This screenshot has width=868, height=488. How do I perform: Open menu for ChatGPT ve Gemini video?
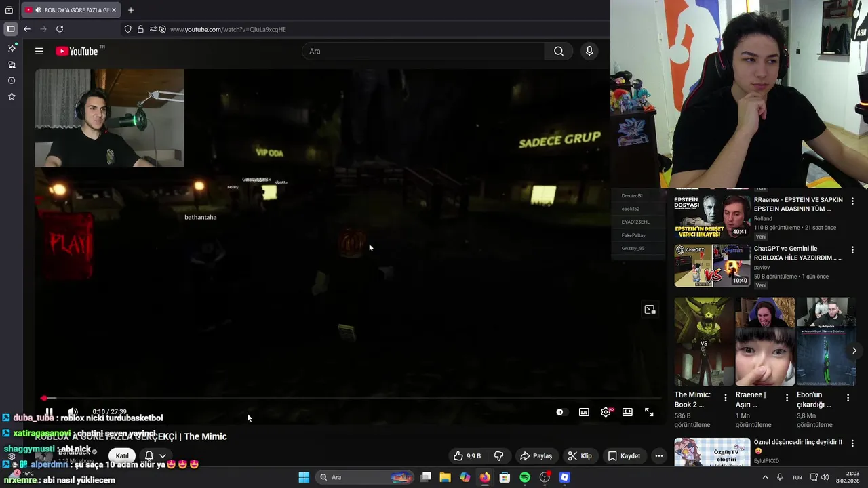coord(852,250)
